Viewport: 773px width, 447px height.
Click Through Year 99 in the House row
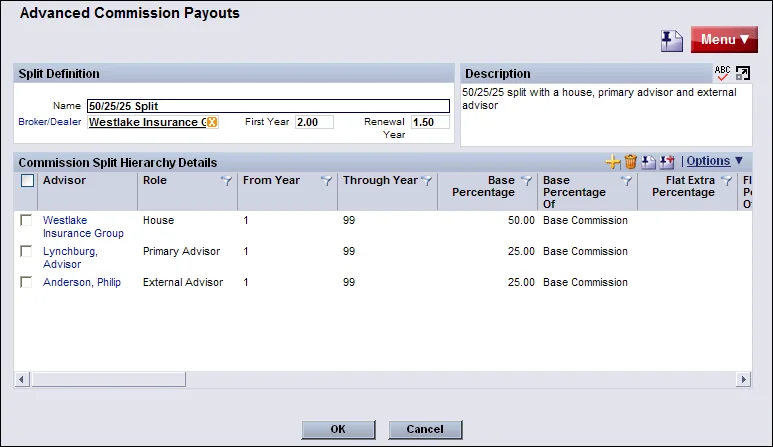click(x=349, y=220)
